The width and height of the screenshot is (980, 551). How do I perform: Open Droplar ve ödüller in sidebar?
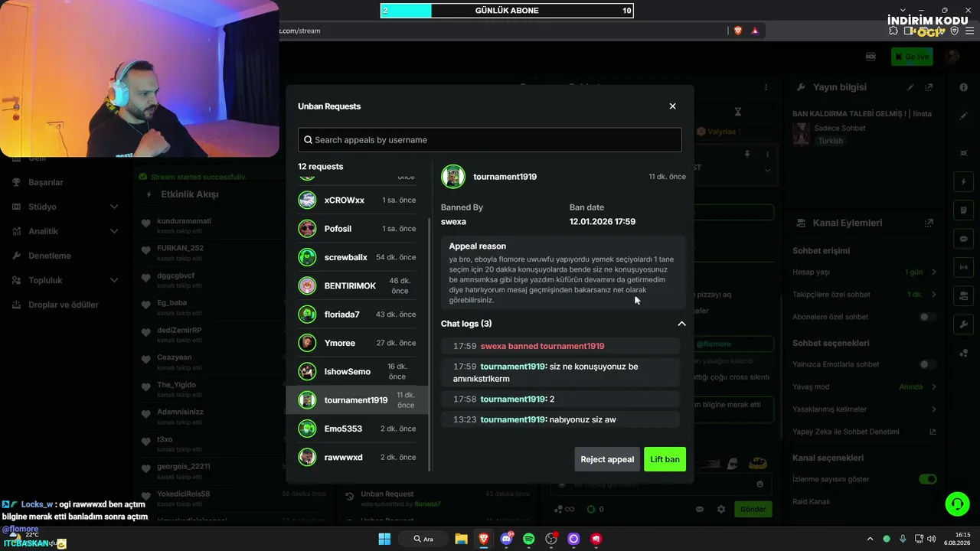pyautogui.click(x=64, y=305)
